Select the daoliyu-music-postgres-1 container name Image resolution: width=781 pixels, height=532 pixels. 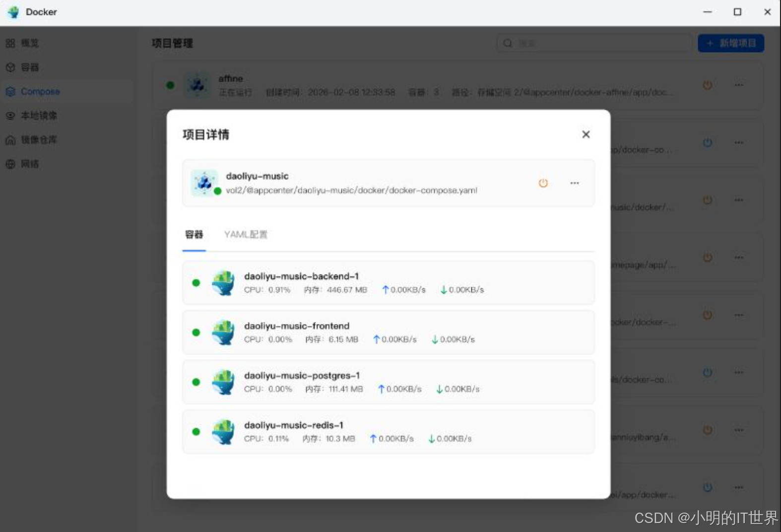pos(302,375)
